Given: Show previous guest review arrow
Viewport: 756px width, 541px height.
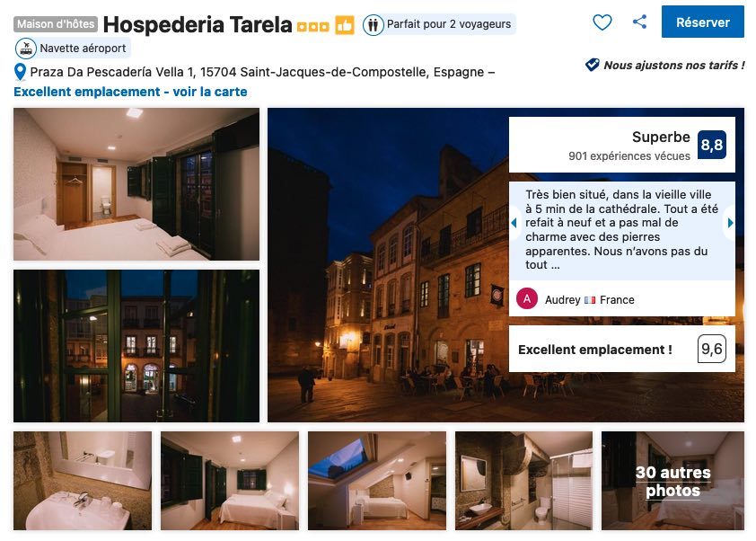Looking at the screenshot, I should (514, 223).
